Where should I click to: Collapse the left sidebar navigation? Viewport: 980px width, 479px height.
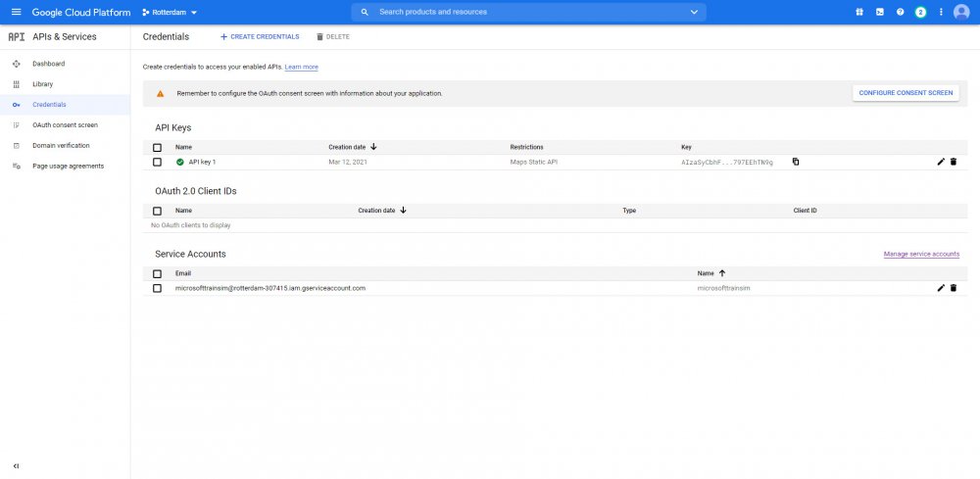pos(16,465)
